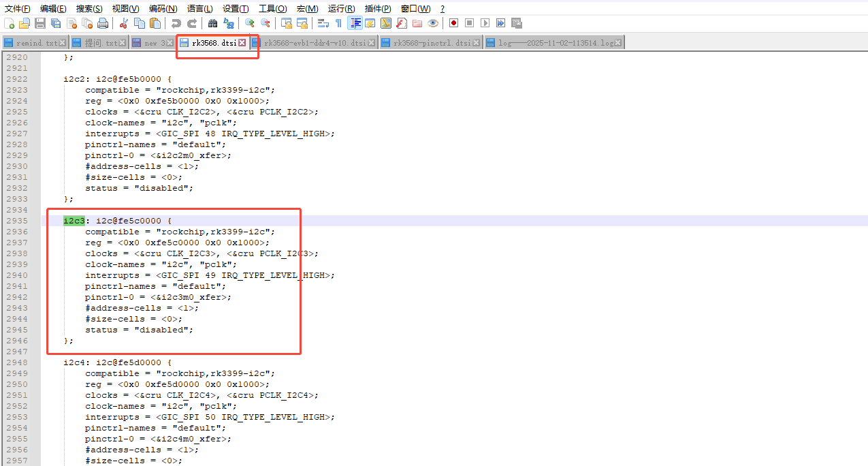Close the remind.txt tab
This screenshot has height=466, width=868.
63,43
